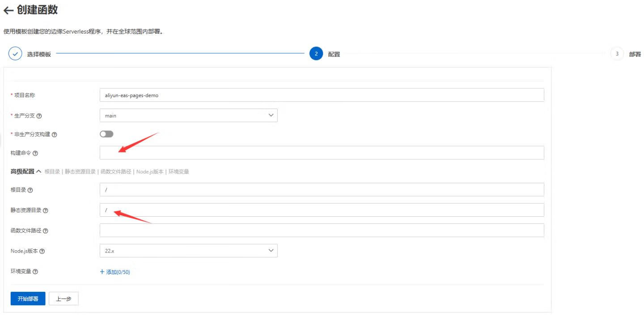Click help icon next to 非生产分支构建
The height and width of the screenshot is (324, 644).
coord(54,135)
